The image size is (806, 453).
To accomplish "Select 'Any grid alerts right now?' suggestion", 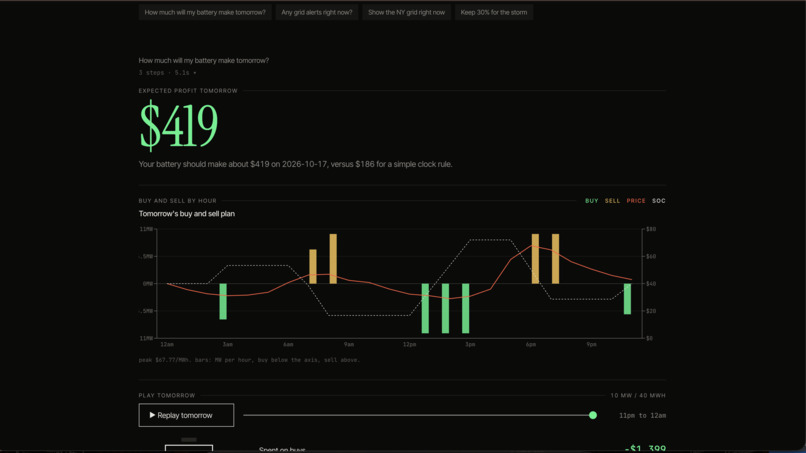I will [317, 12].
